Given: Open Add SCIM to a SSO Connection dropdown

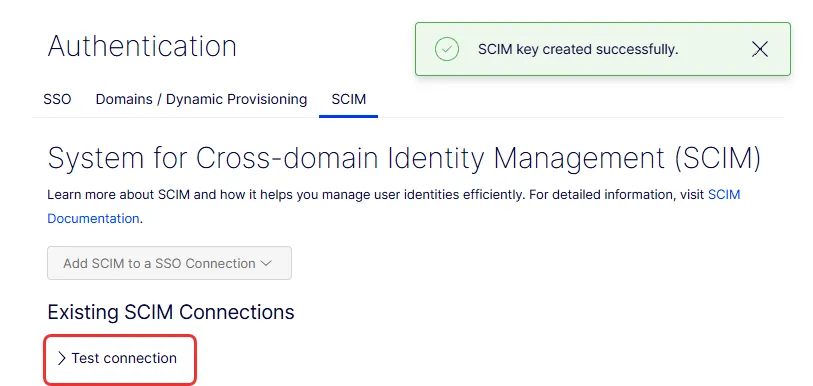Looking at the screenshot, I should click(x=169, y=263).
